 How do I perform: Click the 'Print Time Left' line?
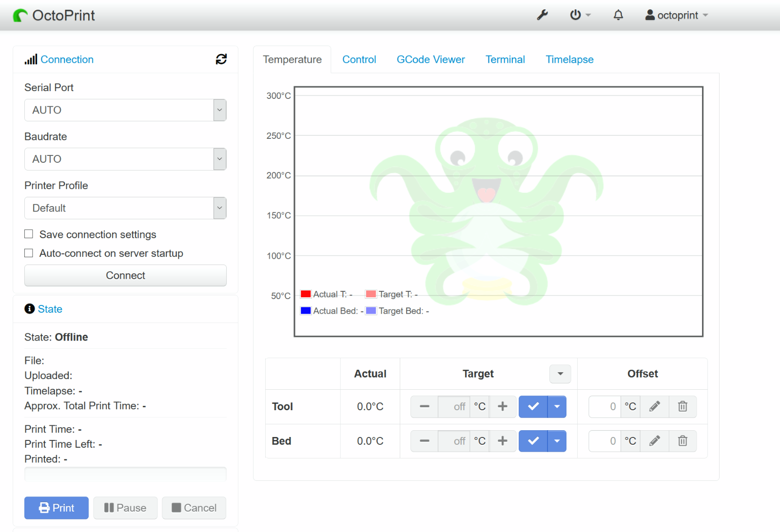(63, 444)
